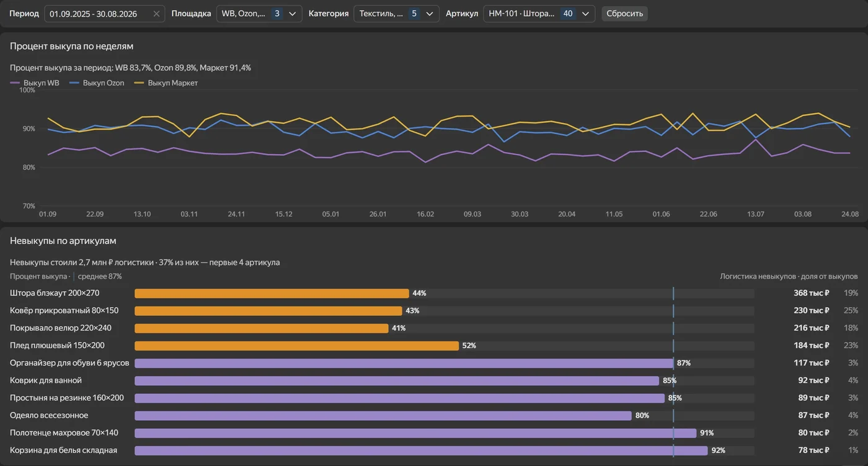Click the среднее 87% average label
This screenshot has width=868, height=466.
click(x=99, y=276)
